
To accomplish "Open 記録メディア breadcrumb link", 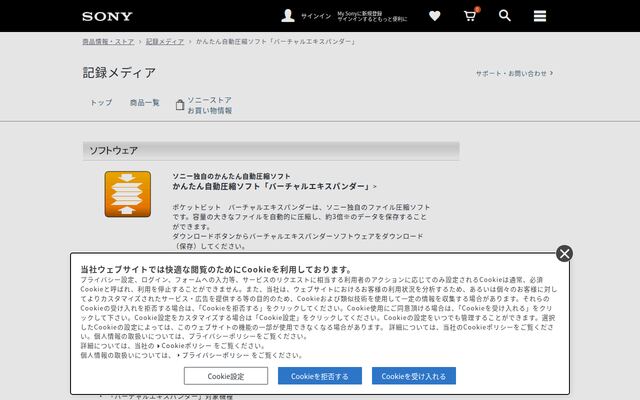I will [165, 42].
